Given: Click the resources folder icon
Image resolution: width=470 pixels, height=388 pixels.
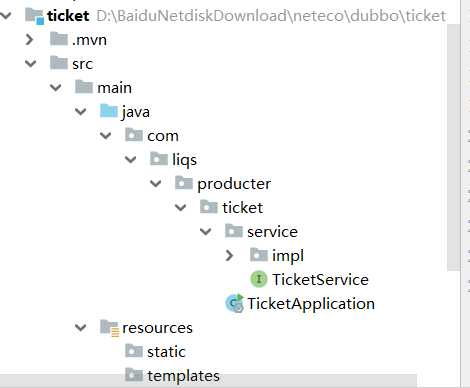Looking at the screenshot, I should coord(109,328).
